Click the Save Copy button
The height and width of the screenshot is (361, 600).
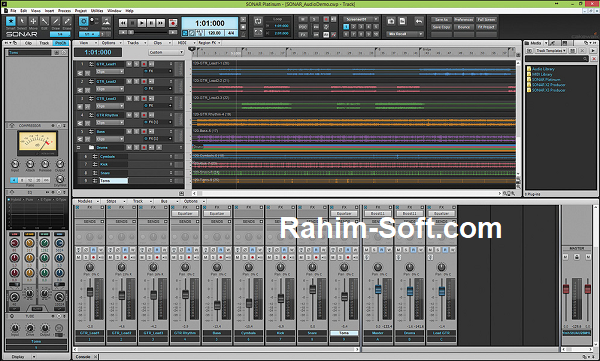pyautogui.click(x=441, y=27)
